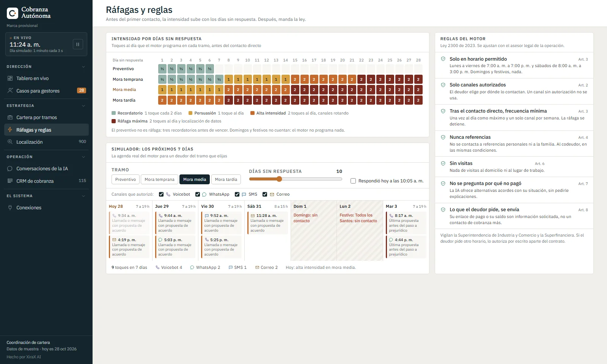607x364 pixels.
Task: Open Sáb 31 11:28 a. m. scheduled touch
Action: [x=267, y=223]
